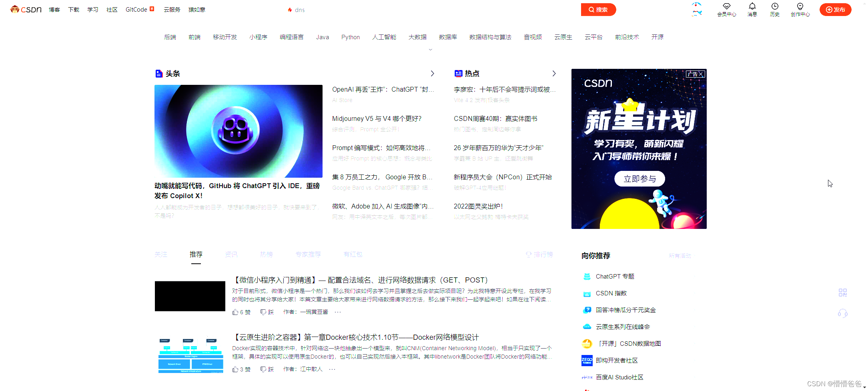868x391 pixels.
Task: Click 立即参与 in the ad
Action: (x=639, y=179)
